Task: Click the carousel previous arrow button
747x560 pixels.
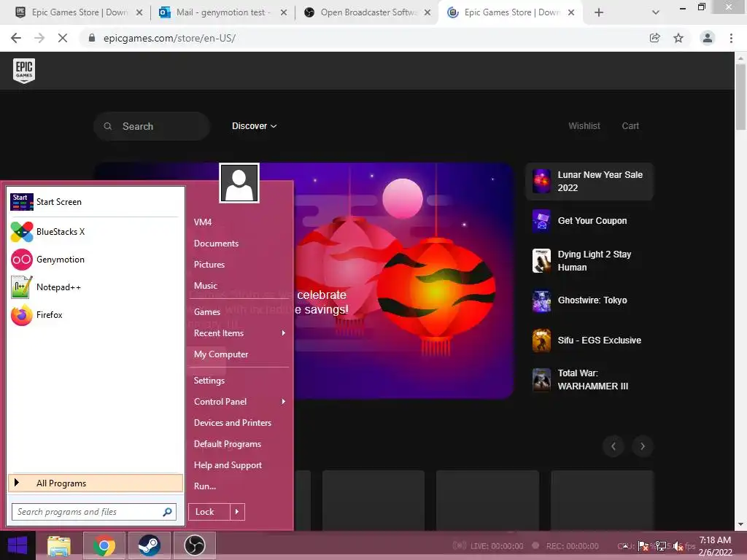Action: 613,446
